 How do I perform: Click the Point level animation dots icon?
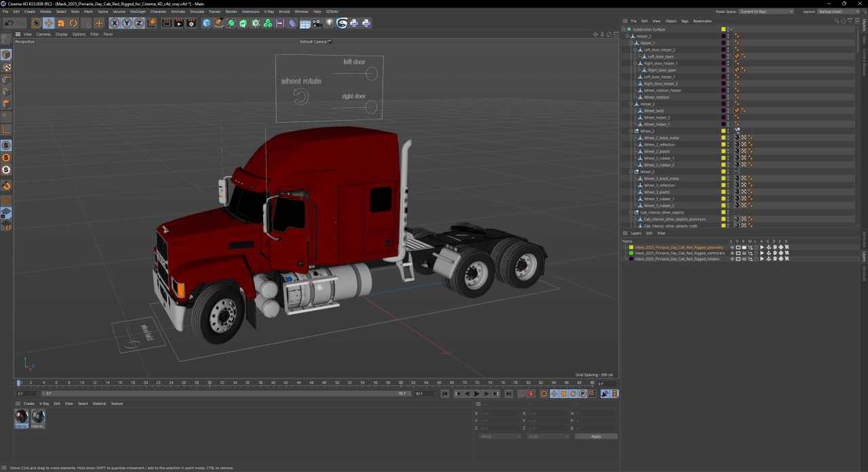pyautogui.click(x=592, y=393)
